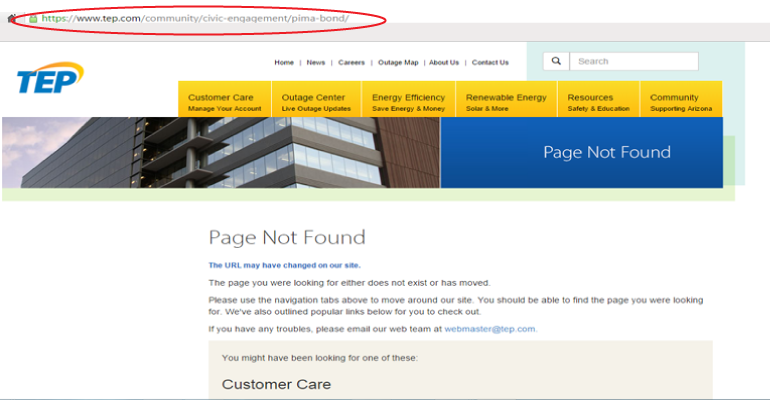
Task: Click the About Us link
Action: (x=444, y=62)
